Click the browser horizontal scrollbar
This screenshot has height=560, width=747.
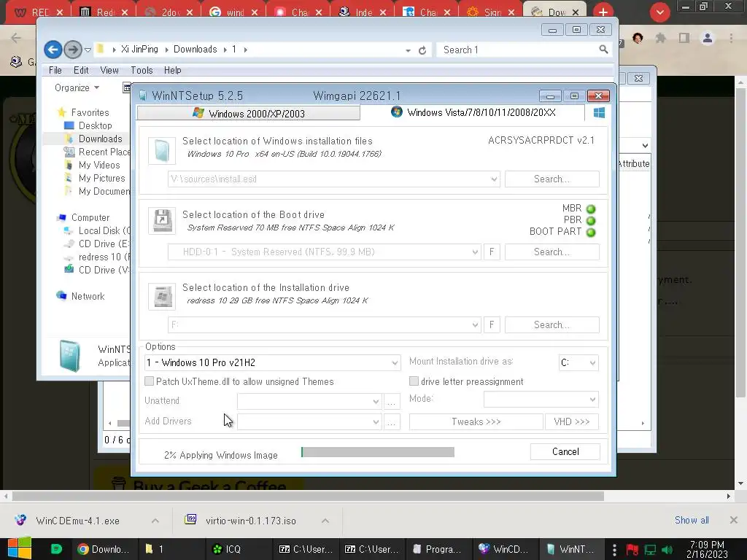click(x=308, y=496)
